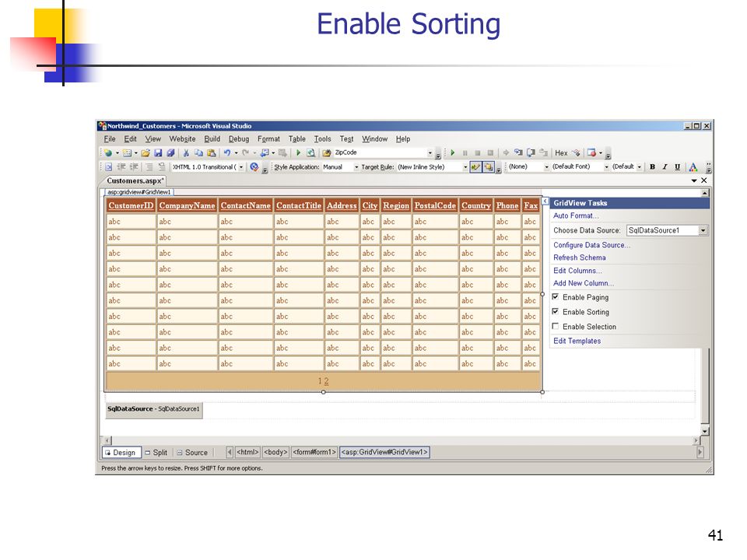
Task: Open the Debug menu
Action: pyautogui.click(x=239, y=139)
